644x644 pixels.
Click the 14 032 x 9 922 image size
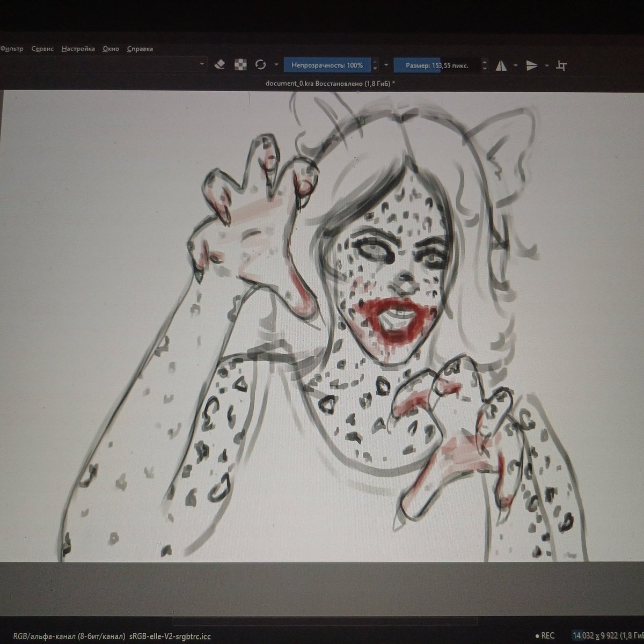pos(596,635)
